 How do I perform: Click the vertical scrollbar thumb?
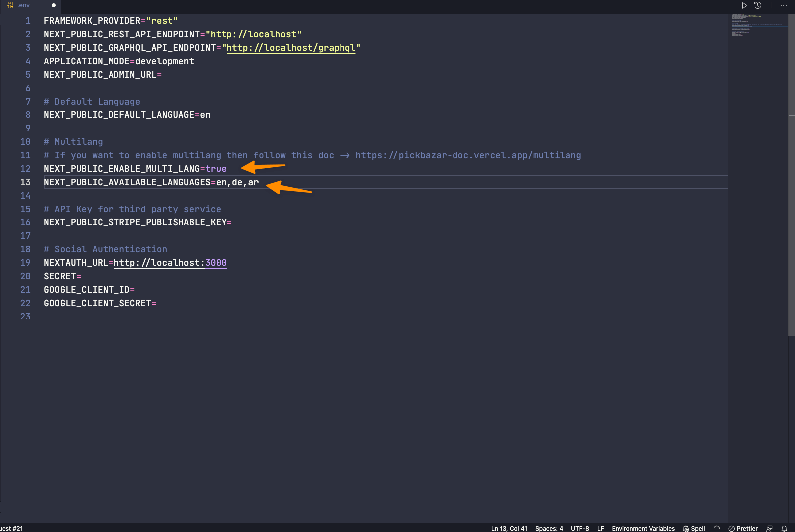click(x=792, y=174)
